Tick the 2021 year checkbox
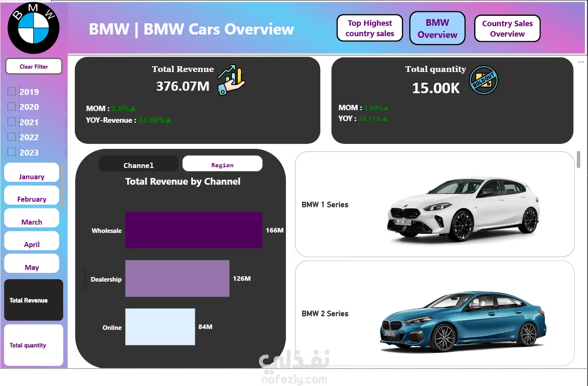Screen dimensions: 588x386 [x=12, y=121]
